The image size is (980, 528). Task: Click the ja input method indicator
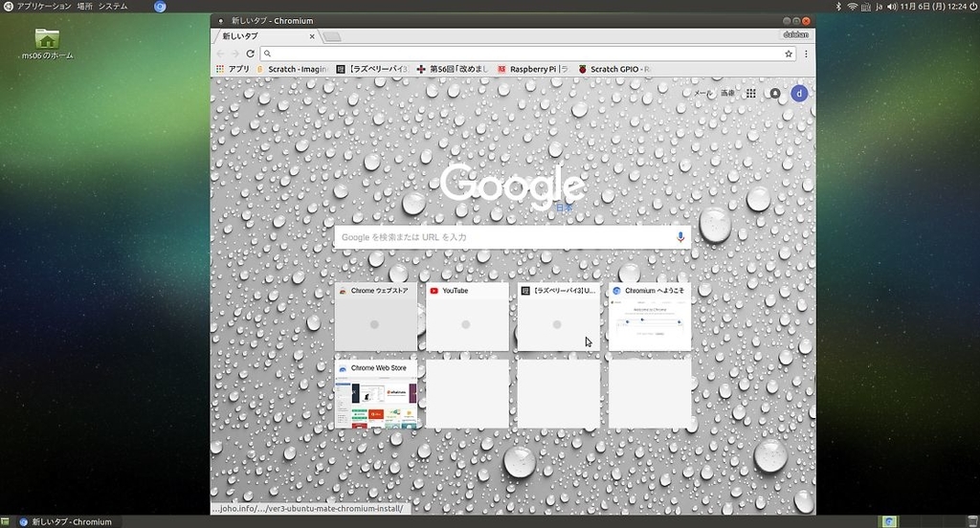(879, 7)
